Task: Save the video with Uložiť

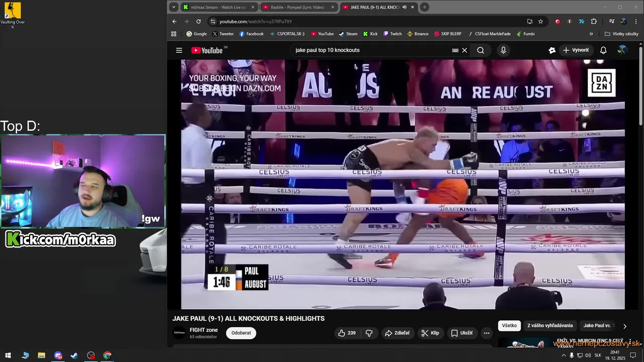Action: [461, 333]
